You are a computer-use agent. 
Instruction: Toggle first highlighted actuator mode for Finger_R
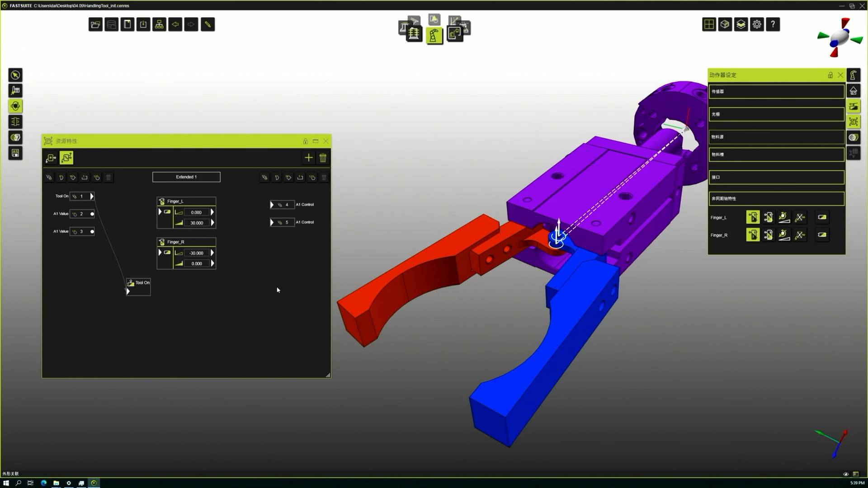point(753,235)
